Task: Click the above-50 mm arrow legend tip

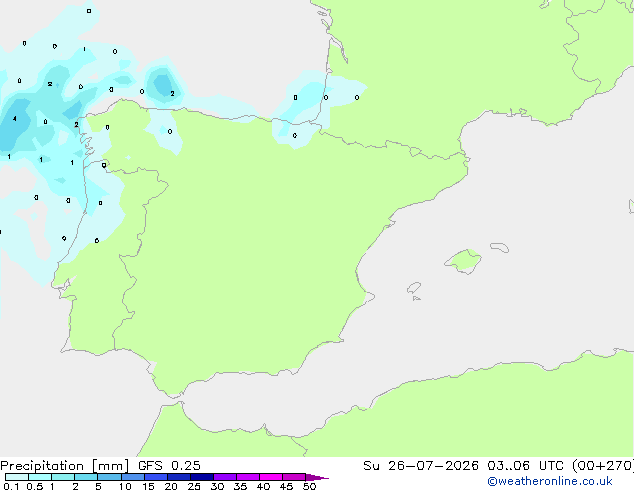Action: coord(317,477)
